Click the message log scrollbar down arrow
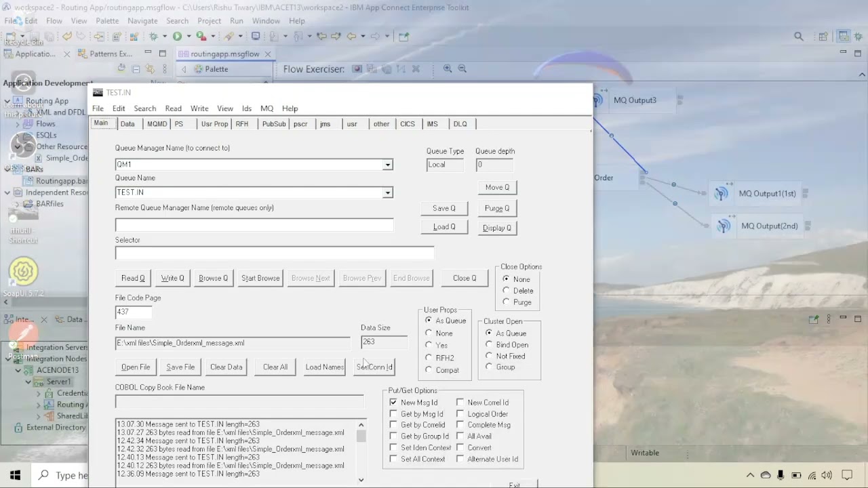 pos(361,480)
